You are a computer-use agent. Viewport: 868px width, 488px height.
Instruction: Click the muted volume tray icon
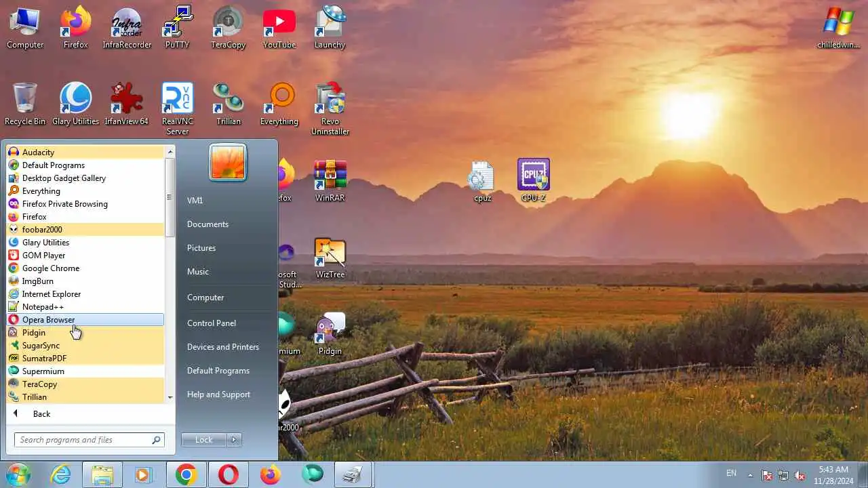click(x=800, y=475)
